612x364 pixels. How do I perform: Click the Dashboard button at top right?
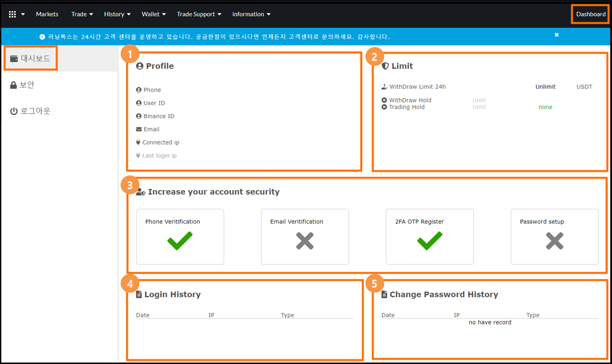tap(590, 14)
